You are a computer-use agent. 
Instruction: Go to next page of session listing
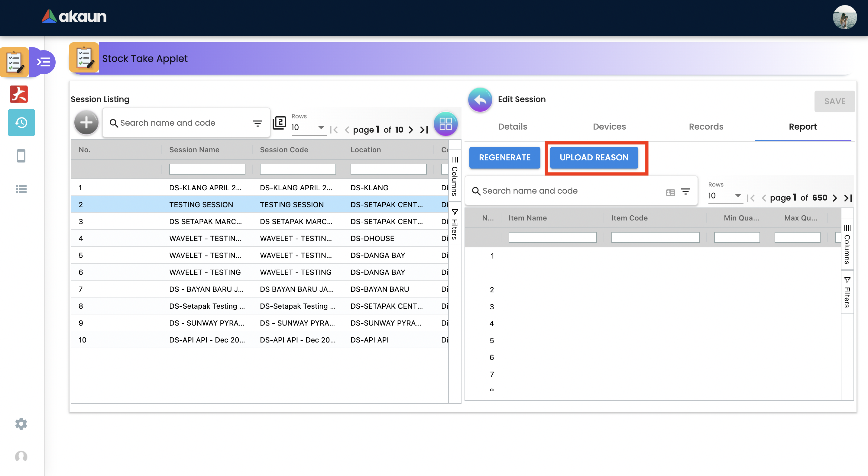click(411, 130)
